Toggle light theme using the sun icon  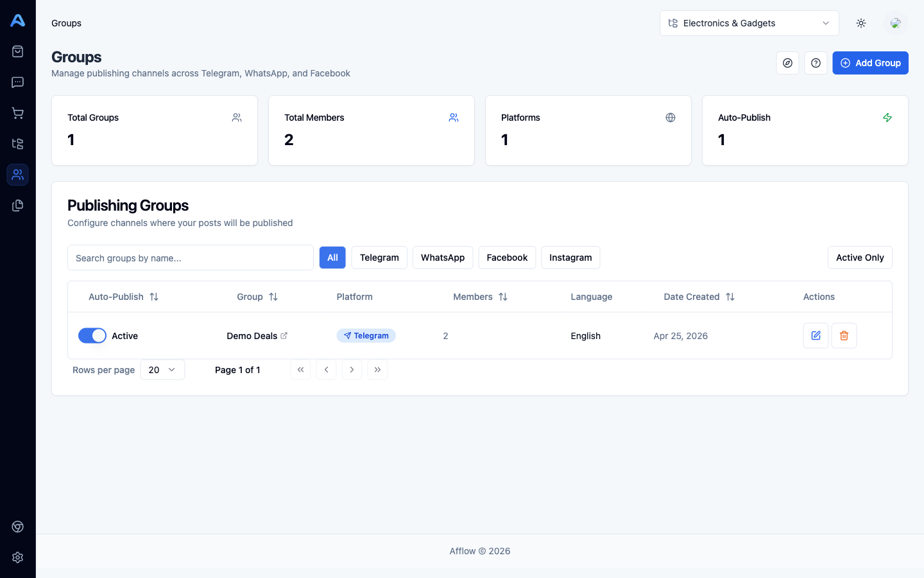(860, 22)
